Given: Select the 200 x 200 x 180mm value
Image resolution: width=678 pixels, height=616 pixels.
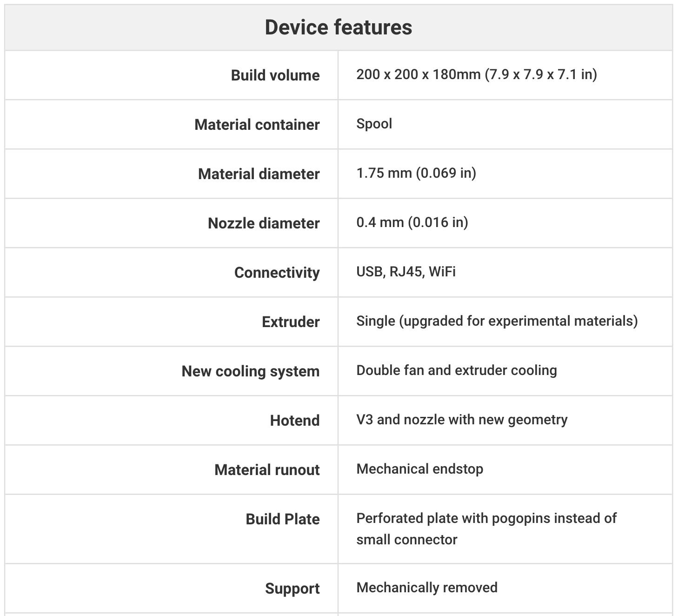Looking at the screenshot, I should pyautogui.click(x=476, y=74).
